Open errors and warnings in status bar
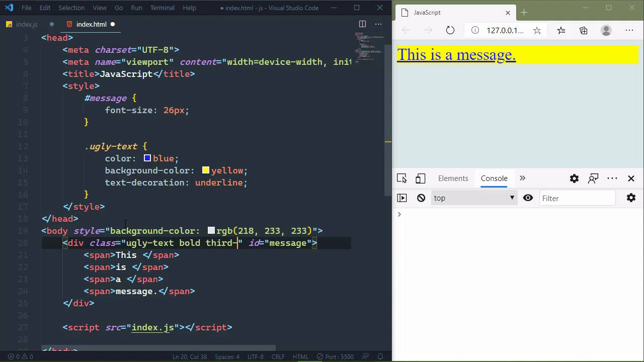Viewport: 644px width, 362px height. pyautogui.click(x=21, y=357)
